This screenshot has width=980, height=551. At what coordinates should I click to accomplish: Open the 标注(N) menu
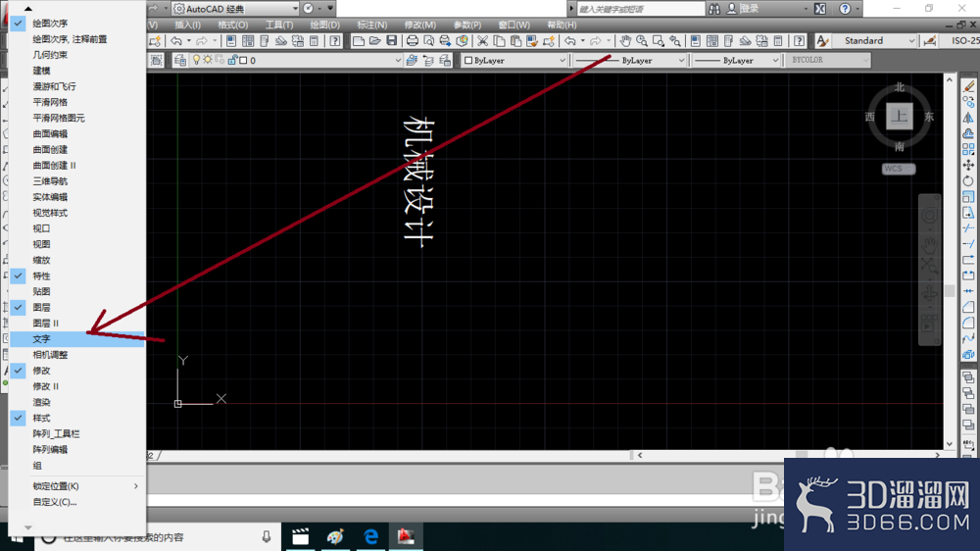pyautogui.click(x=371, y=25)
